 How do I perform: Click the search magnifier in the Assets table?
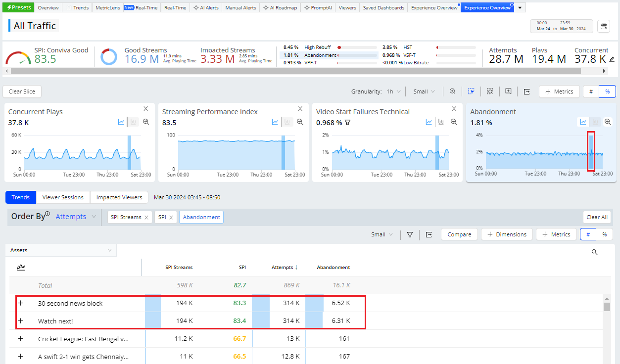tap(594, 252)
